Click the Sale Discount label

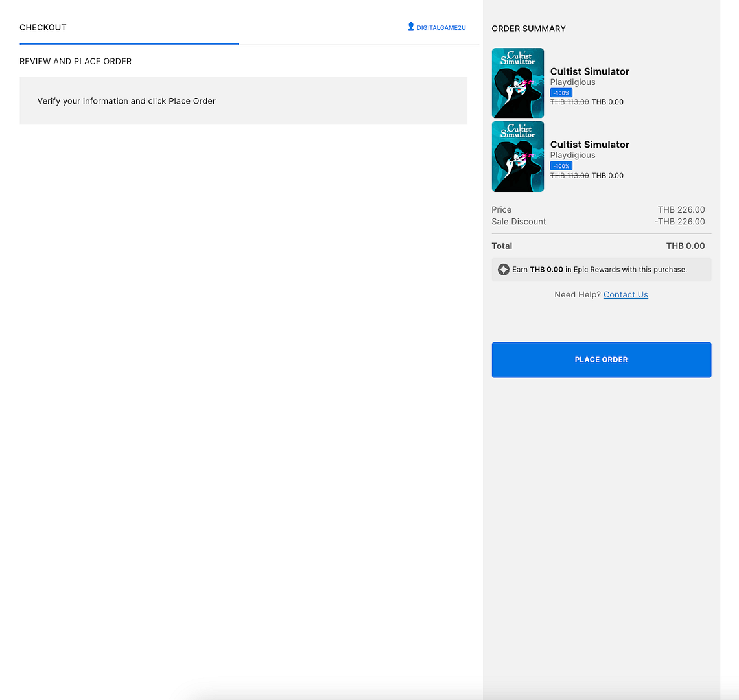[x=519, y=222]
